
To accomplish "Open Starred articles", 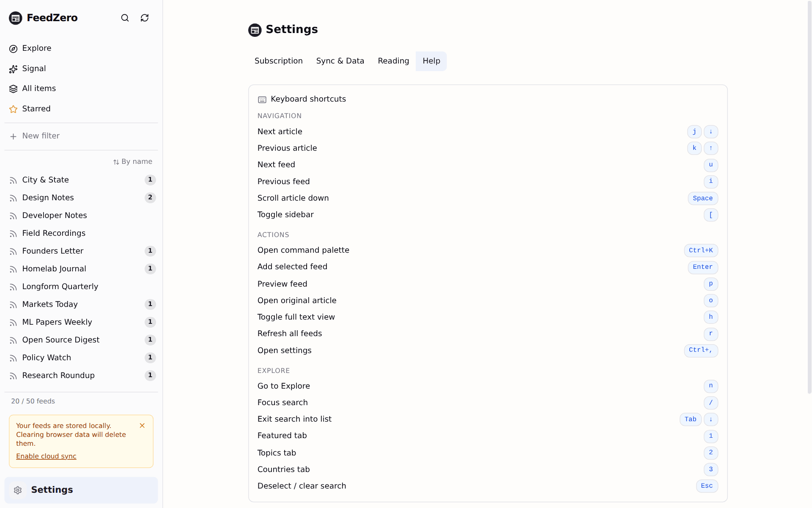I will pyautogui.click(x=81, y=109).
